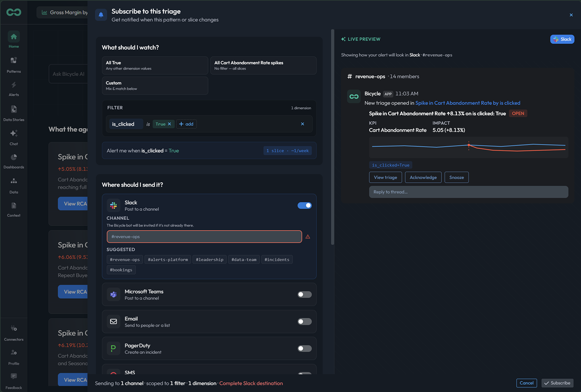Enable the Email destination toggle

click(x=305, y=322)
